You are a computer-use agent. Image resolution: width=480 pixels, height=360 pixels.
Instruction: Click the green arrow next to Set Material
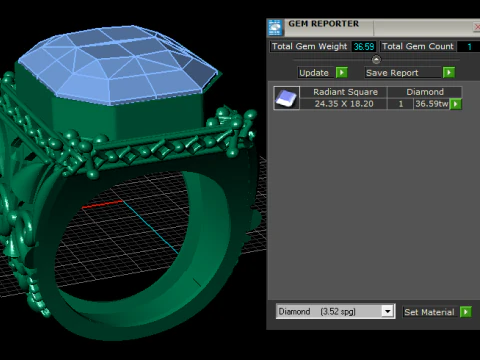point(466,312)
